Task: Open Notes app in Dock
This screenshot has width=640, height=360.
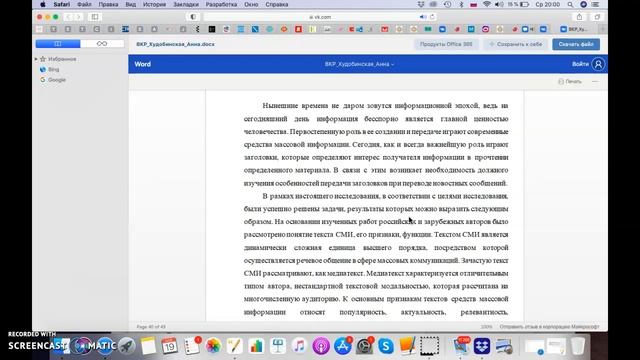Action: click(x=148, y=346)
